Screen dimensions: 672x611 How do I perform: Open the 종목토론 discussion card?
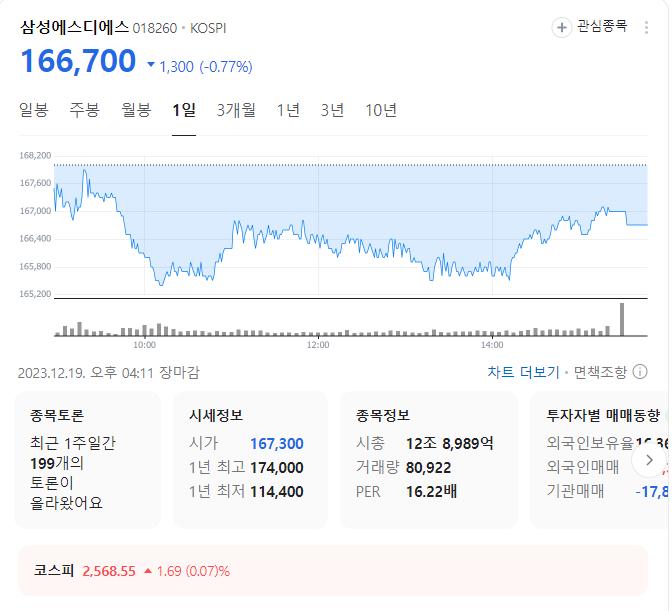coord(87,460)
